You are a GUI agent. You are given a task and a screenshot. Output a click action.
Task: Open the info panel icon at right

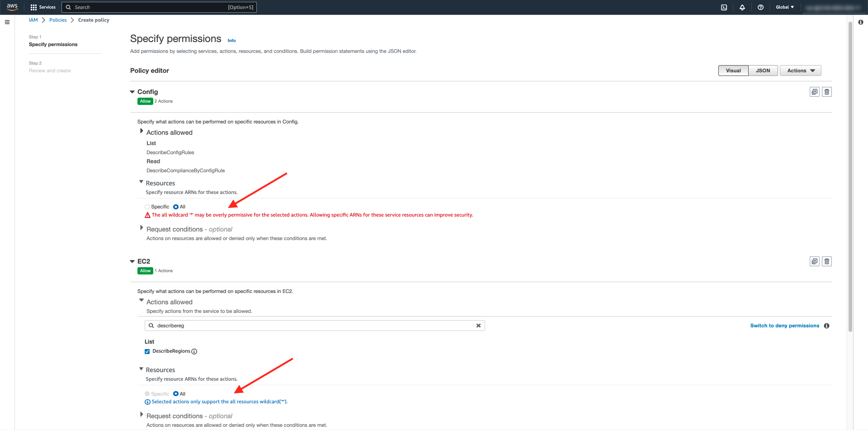(860, 22)
